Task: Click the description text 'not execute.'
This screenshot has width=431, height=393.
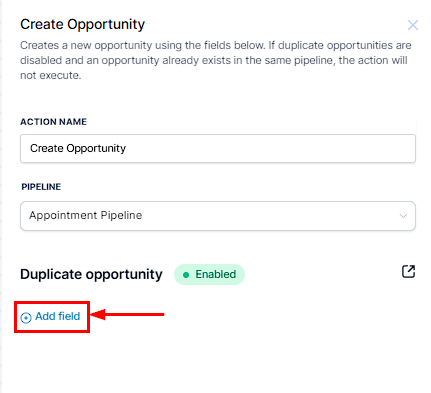Action: coord(51,75)
